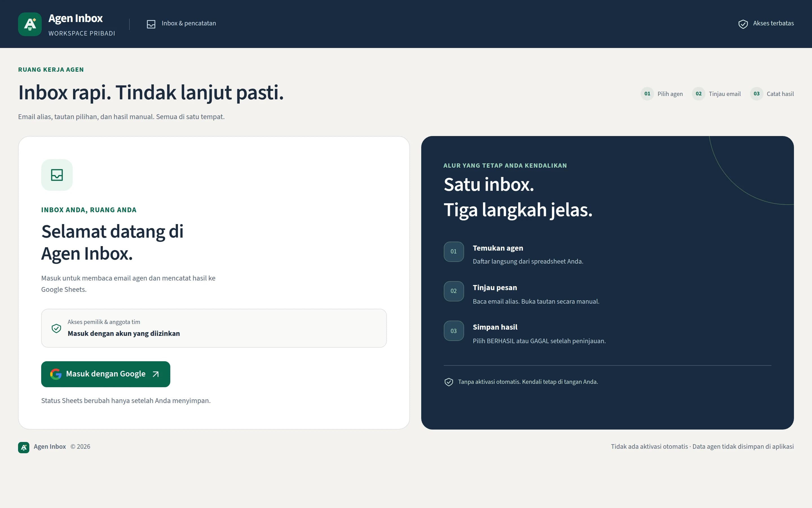Viewport: 812px width, 508px height.
Task: Click the 03 badge beside Simpan hasil
Action: click(454, 331)
